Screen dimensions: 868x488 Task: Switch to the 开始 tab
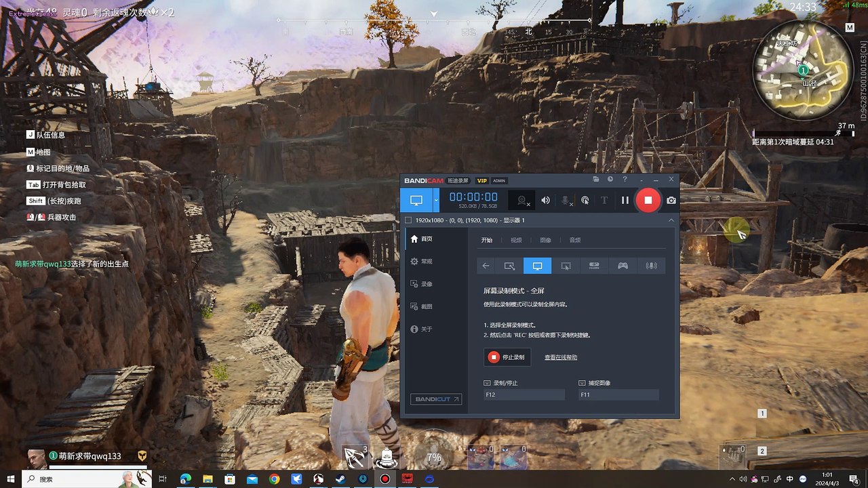(487, 240)
